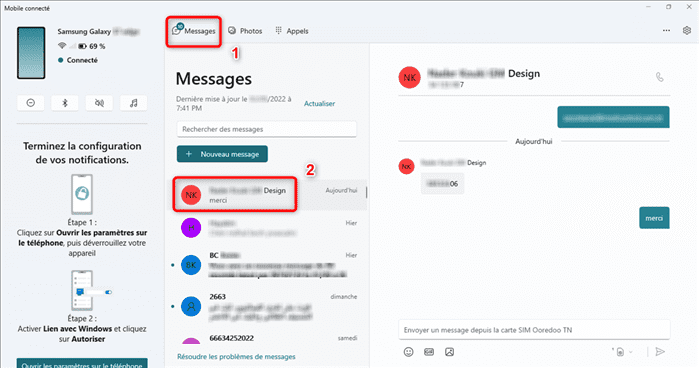The width and height of the screenshot is (699, 368).
Task: Minimize the Mobile connecté window
Action: [x=648, y=7]
